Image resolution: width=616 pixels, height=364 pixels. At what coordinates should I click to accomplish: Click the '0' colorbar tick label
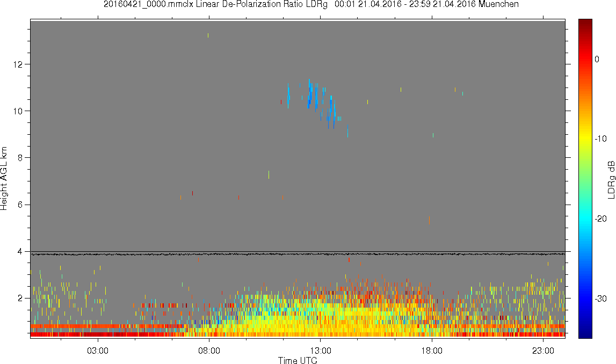point(597,59)
